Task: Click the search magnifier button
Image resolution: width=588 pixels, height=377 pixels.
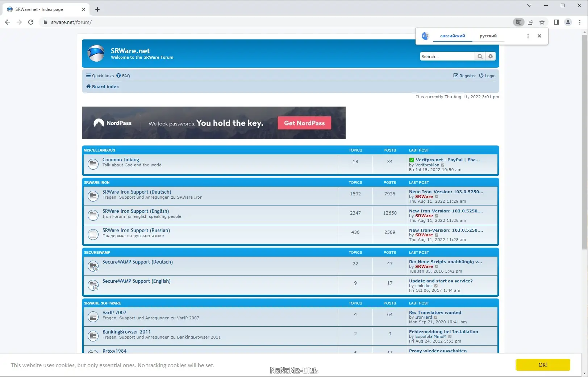Action: tap(480, 56)
